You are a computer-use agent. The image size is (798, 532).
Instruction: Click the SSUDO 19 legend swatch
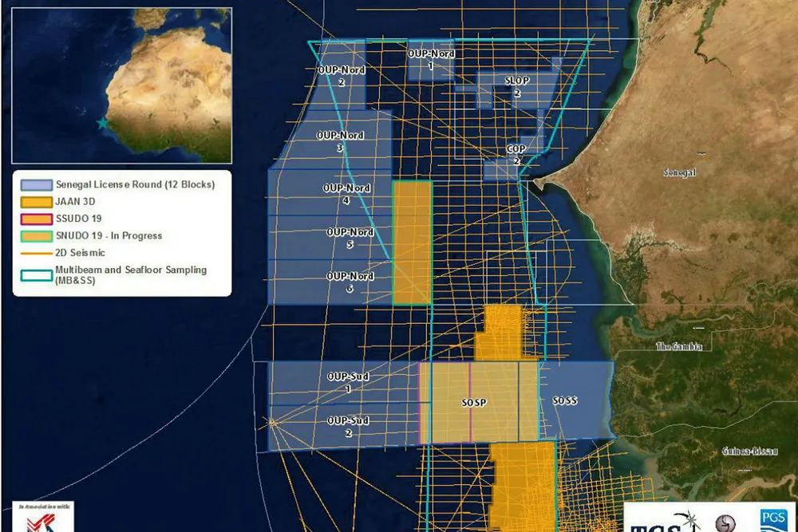[x=36, y=219]
